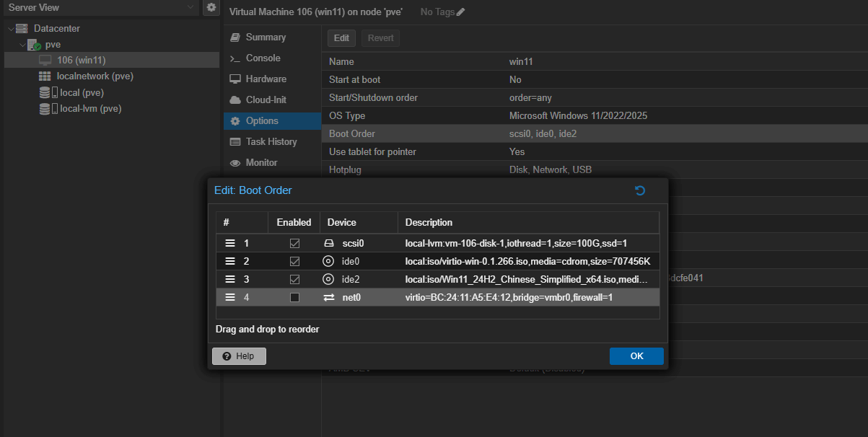
Task: Collapse the Datacenter tree node
Action: click(11, 29)
